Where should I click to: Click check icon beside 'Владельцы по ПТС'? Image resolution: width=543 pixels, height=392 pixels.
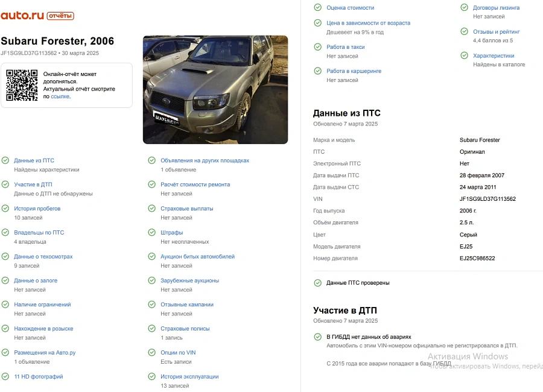pyautogui.click(x=5, y=232)
